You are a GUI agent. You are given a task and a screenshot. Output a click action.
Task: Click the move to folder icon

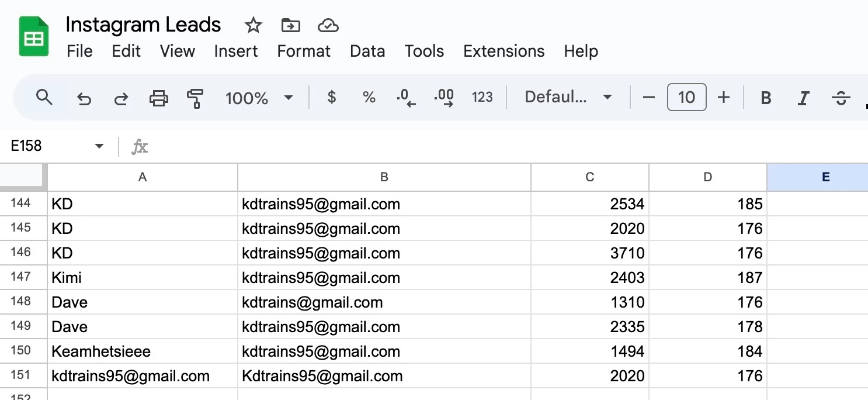pyautogui.click(x=290, y=25)
